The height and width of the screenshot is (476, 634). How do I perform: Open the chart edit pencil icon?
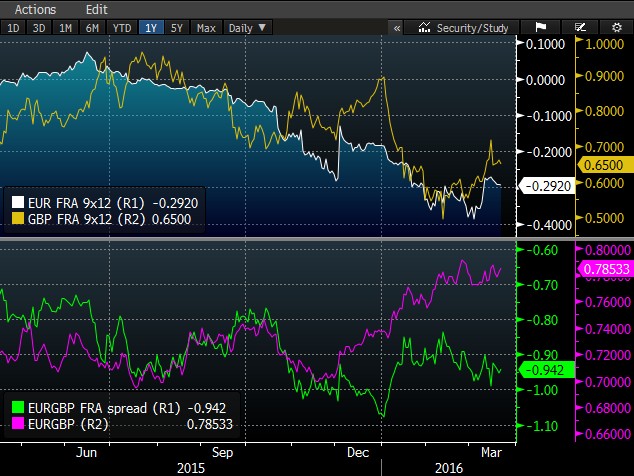coord(582,28)
